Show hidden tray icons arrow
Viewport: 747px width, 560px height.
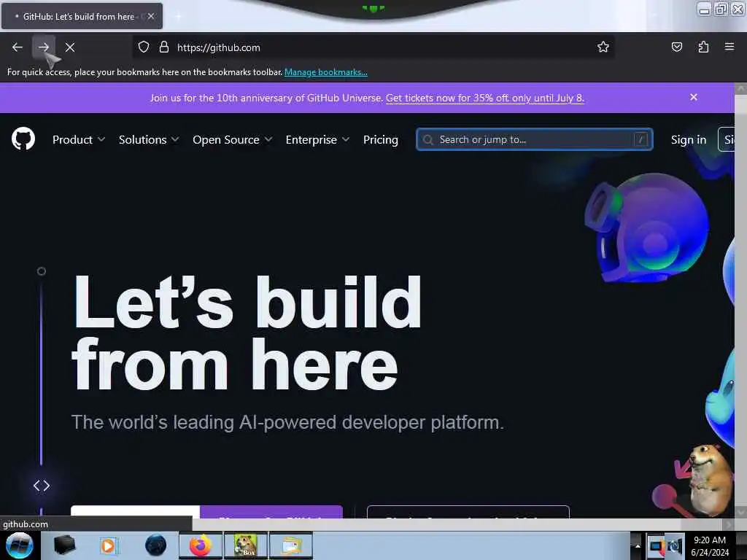click(x=638, y=546)
